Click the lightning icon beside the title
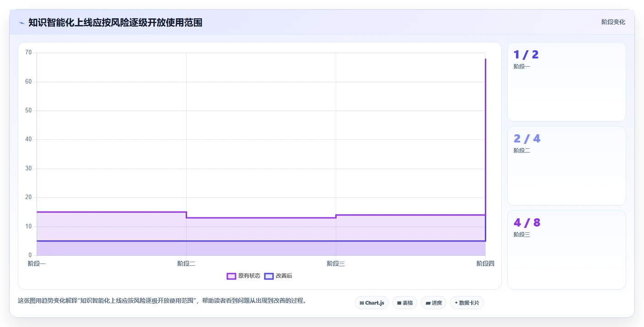644x327 pixels. 21,23
